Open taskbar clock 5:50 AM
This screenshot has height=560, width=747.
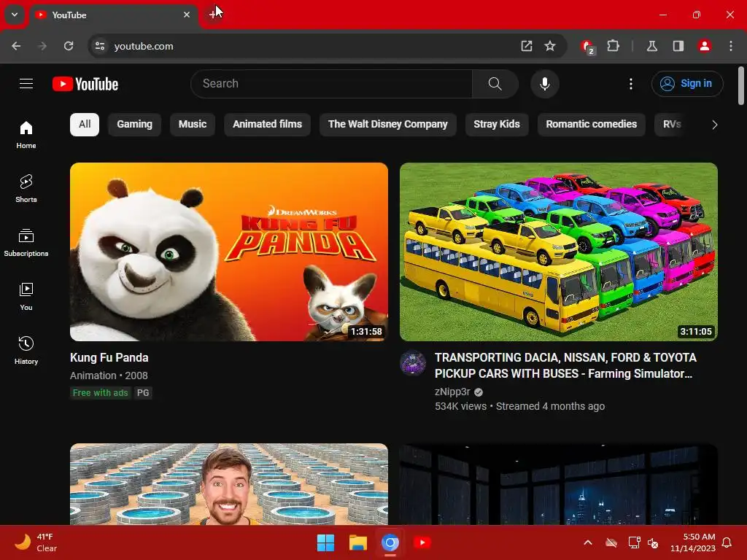[693, 542]
